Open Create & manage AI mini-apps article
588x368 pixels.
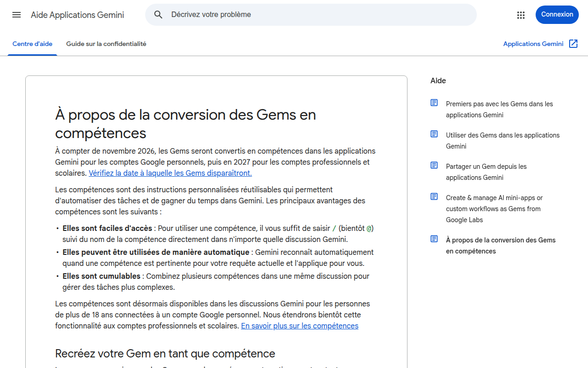(495, 209)
